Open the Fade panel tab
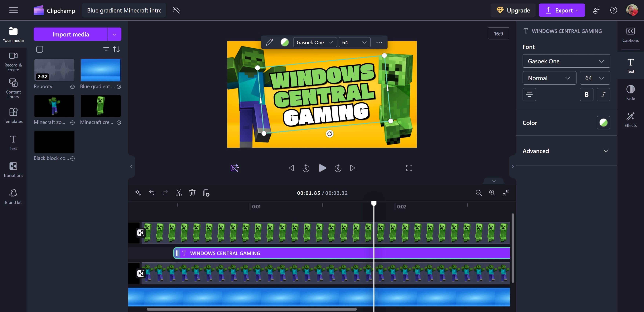This screenshot has height=312, width=644. click(630, 93)
